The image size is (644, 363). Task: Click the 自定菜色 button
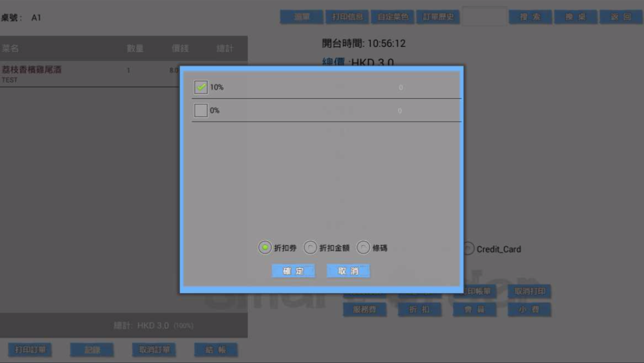click(x=392, y=17)
